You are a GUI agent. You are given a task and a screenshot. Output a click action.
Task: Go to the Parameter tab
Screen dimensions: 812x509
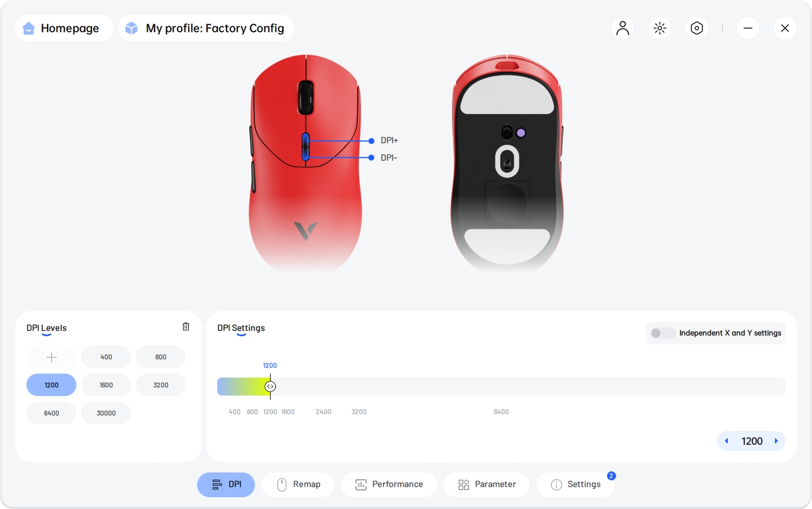487,484
